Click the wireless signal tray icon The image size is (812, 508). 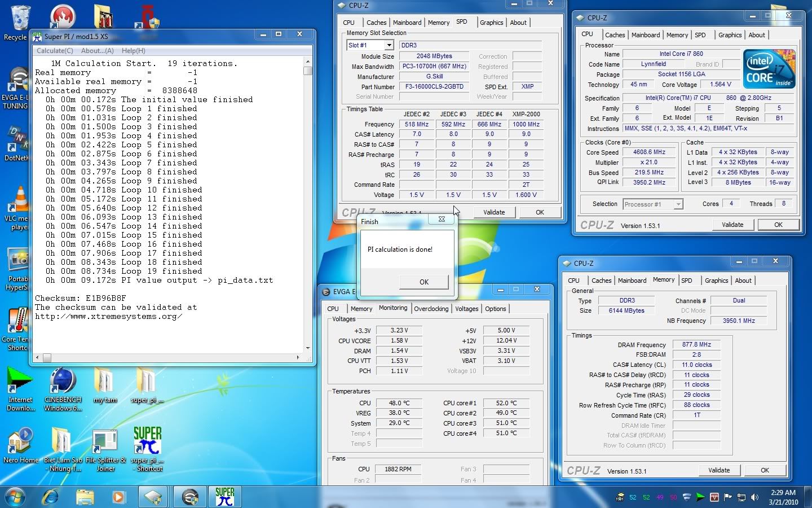click(x=687, y=497)
